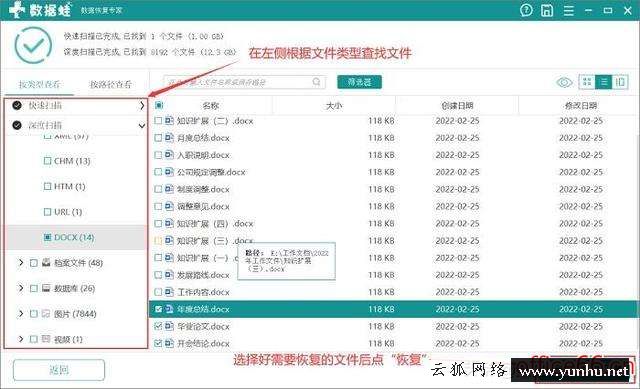Viewport: 640px width, 389px height.
Task: Collapse the 深度扫描 section
Action: 142,126
